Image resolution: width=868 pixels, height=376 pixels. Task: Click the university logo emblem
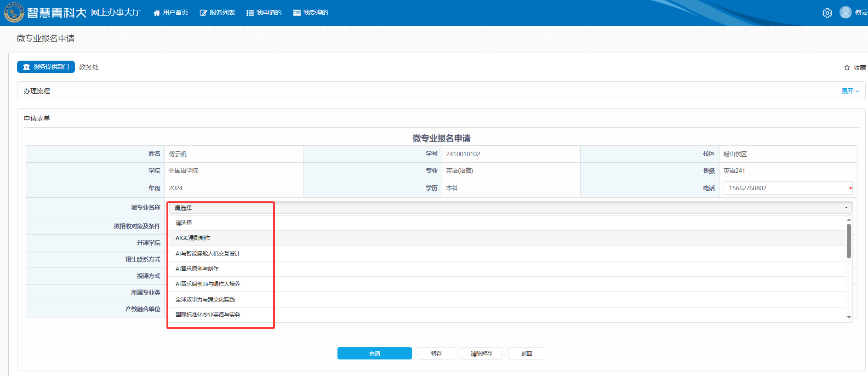pos(14,12)
